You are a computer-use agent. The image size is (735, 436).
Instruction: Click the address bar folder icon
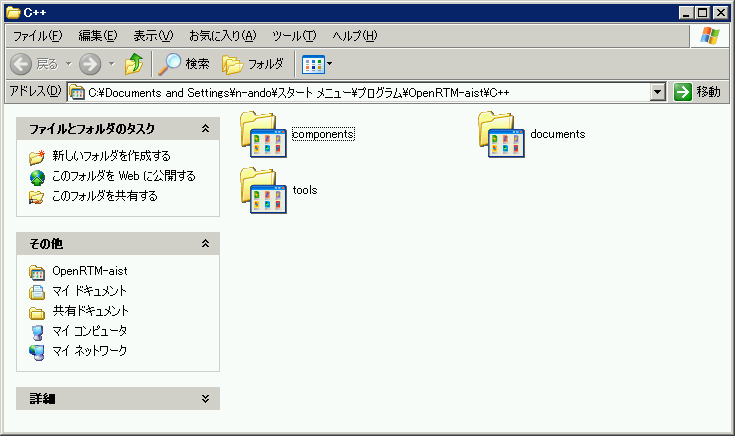click(77, 93)
